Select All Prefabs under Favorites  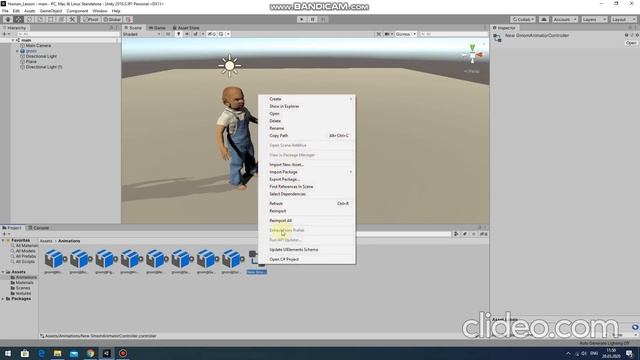(x=25, y=256)
